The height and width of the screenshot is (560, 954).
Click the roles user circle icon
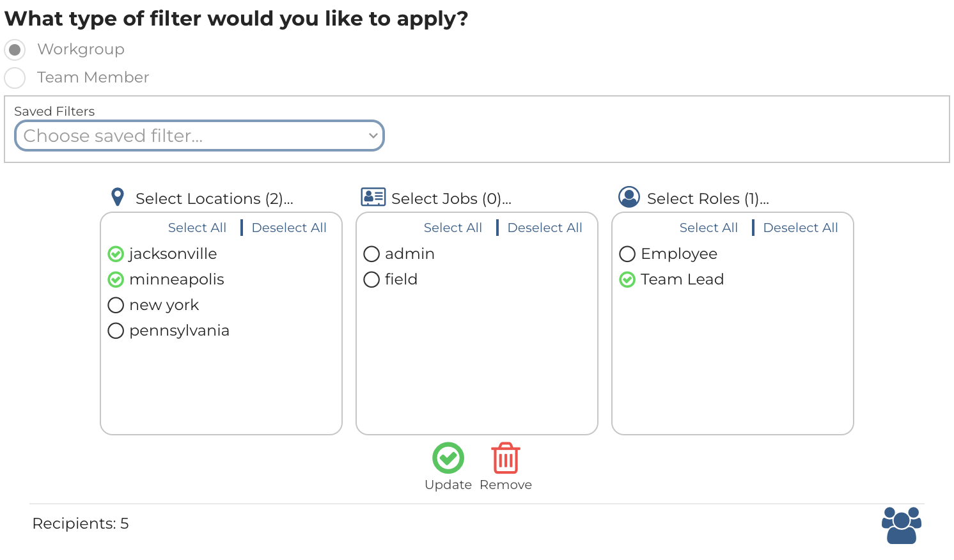629,197
